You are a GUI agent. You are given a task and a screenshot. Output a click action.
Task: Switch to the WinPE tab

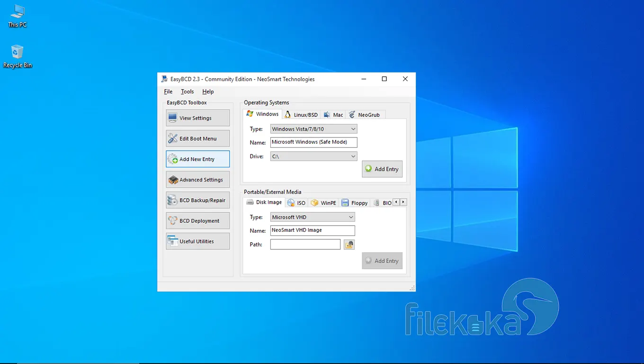323,203
